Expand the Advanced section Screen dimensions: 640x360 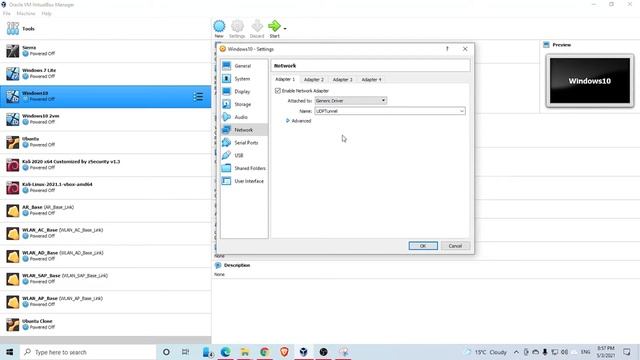pyautogui.click(x=298, y=121)
